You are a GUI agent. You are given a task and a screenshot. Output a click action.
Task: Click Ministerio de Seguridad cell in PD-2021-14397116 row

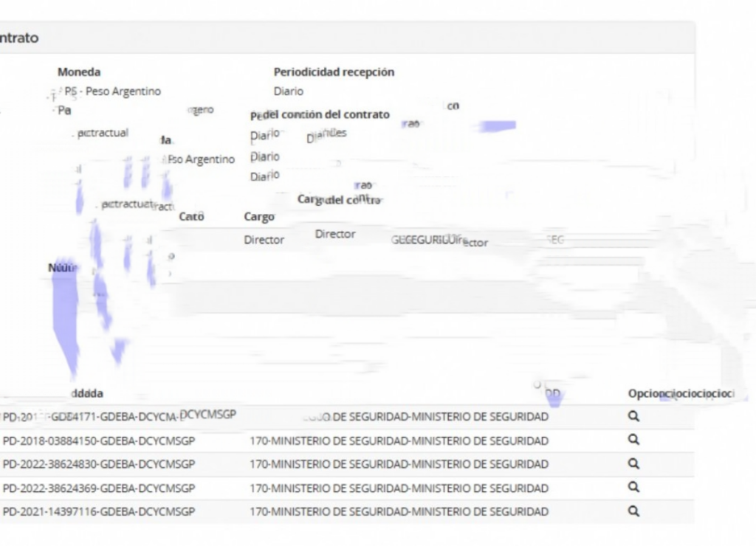(x=399, y=511)
